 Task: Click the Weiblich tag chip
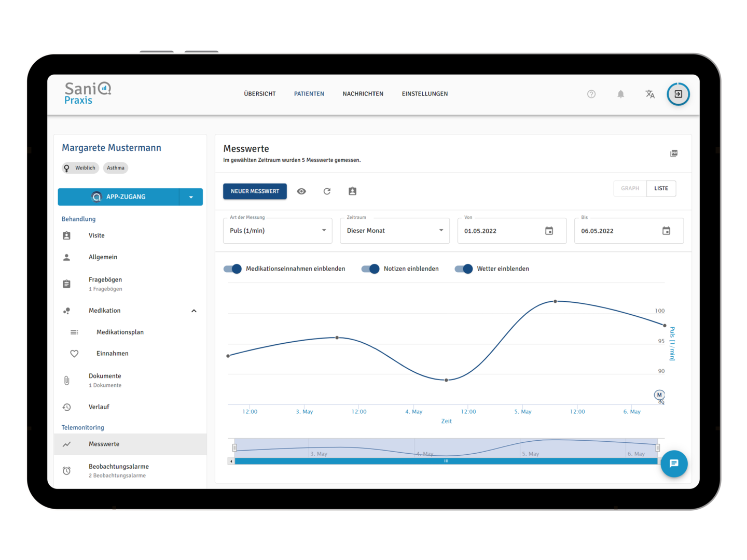click(x=80, y=168)
